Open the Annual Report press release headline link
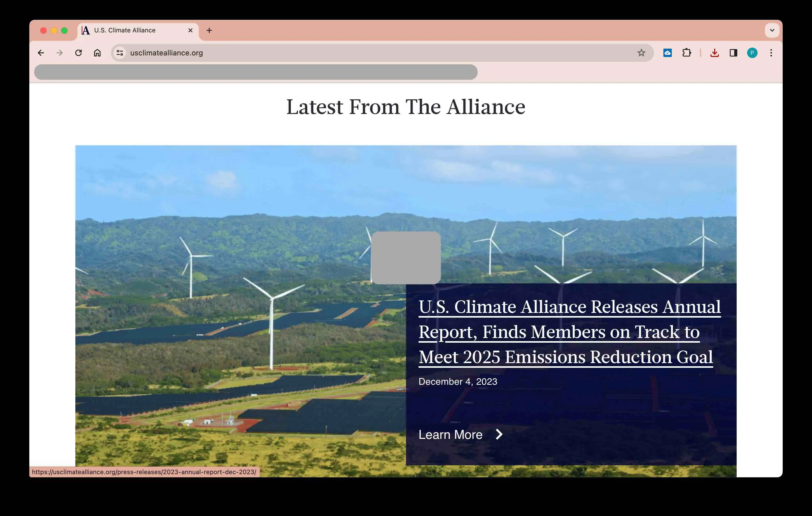The image size is (812, 516). [569, 332]
